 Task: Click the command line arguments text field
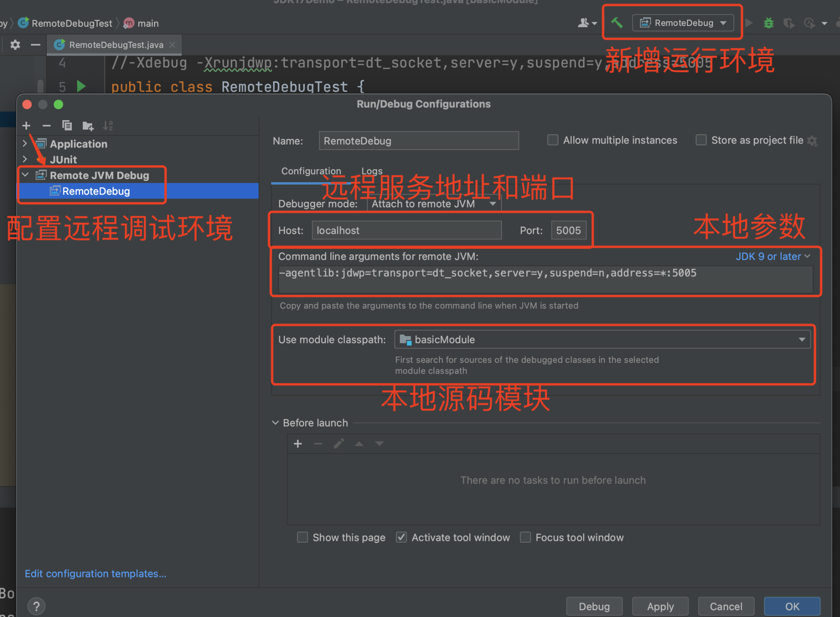point(545,279)
